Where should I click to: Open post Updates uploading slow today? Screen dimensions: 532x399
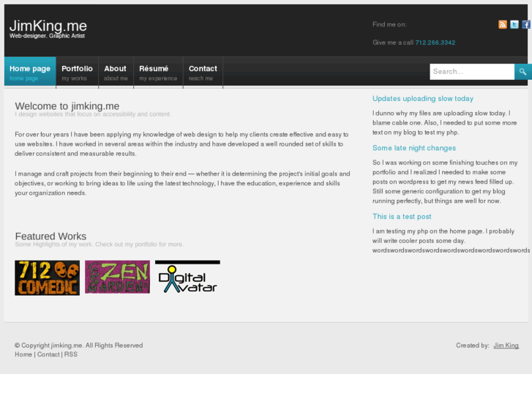click(423, 99)
